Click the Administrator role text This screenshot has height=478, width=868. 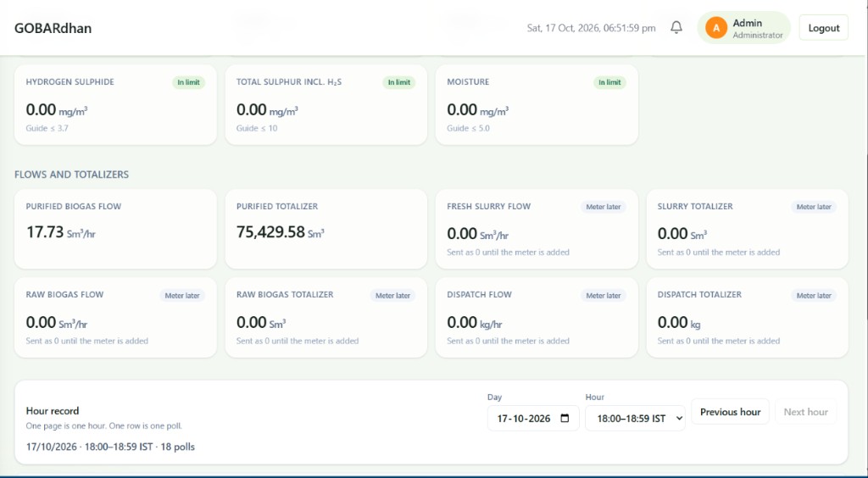coord(758,36)
